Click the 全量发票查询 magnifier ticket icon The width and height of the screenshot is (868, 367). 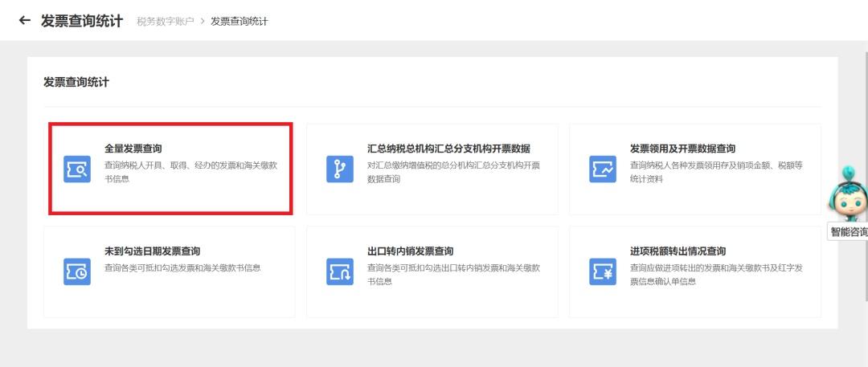pyautogui.click(x=77, y=169)
